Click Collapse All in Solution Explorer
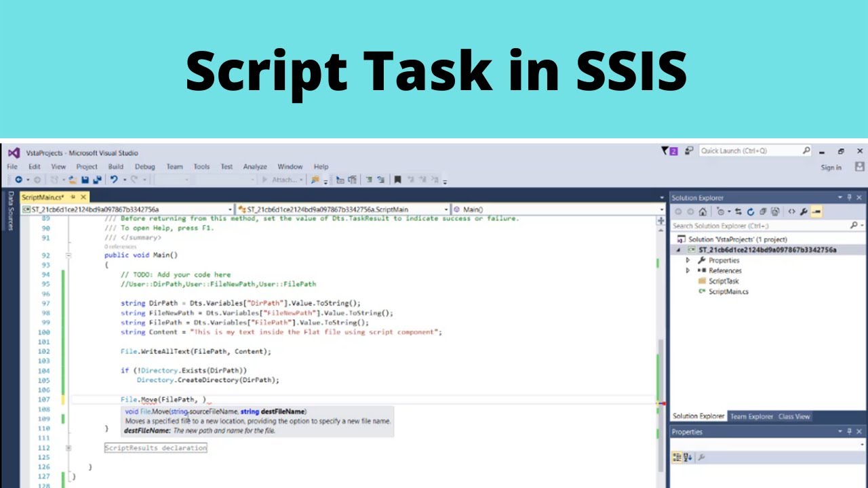Screen dimensions: 868x488 [763, 211]
